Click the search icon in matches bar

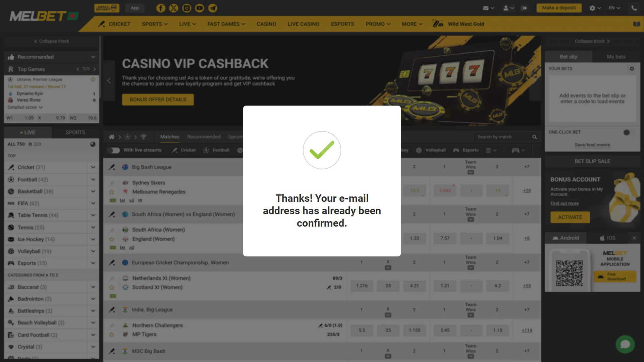pyautogui.click(x=534, y=136)
